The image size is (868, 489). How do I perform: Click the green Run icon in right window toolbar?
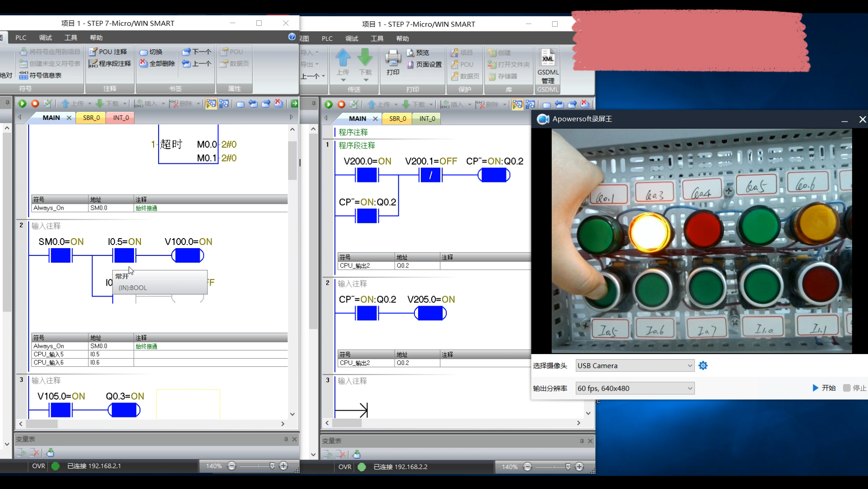click(x=328, y=105)
